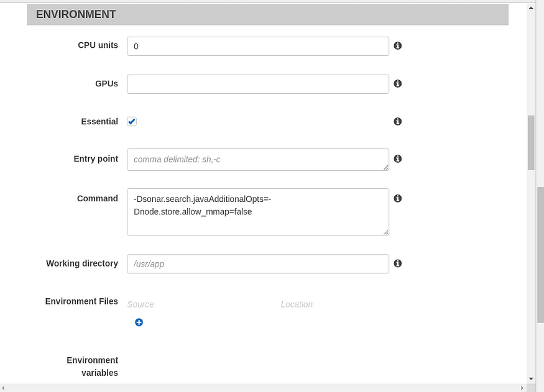The width and height of the screenshot is (544, 392).
Task: Click the horizontal scrollbar right arrow
Action: coord(522,388)
